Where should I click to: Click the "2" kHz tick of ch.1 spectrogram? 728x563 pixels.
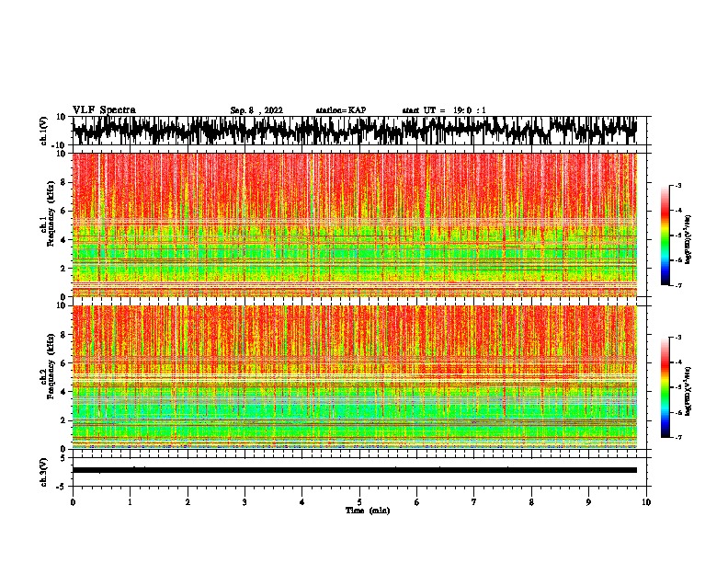pyautogui.click(x=64, y=269)
